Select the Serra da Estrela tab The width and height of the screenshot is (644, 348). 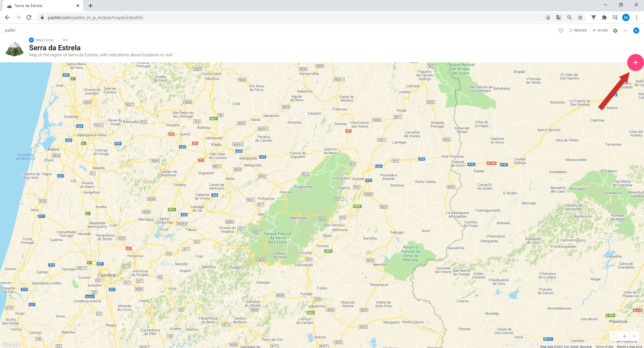click(x=43, y=6)
